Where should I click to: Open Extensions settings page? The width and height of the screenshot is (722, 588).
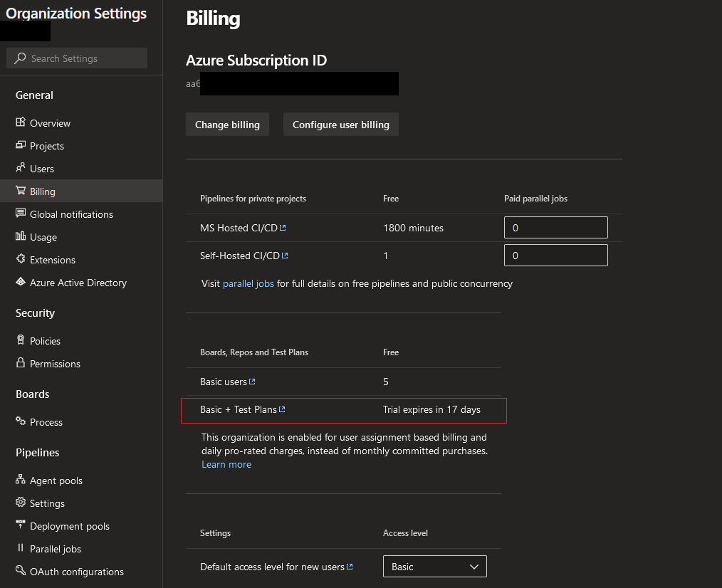pyautogui.click(x=53, y=260)
